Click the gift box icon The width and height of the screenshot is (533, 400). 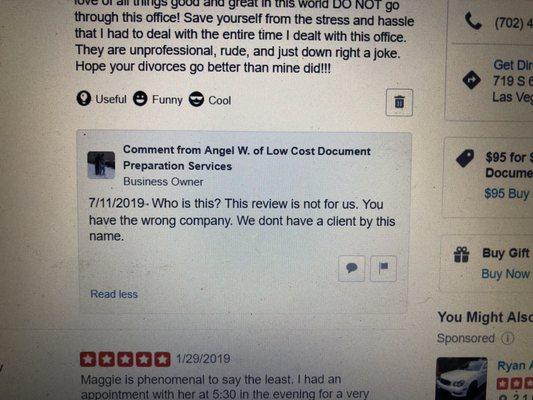click(461, 255)
